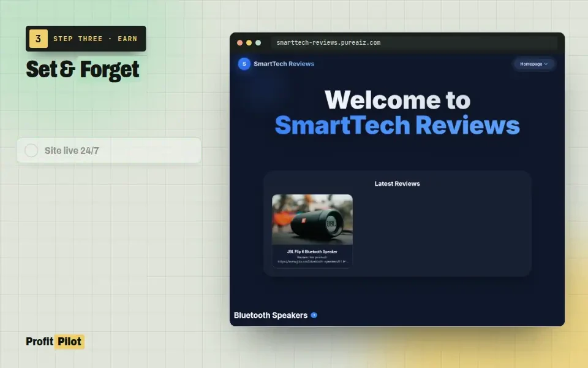Image resolution: width=588 pixels, height=368 pixels.
Task: Click the green maximize window dot
Action: click(x=258, y=43)
